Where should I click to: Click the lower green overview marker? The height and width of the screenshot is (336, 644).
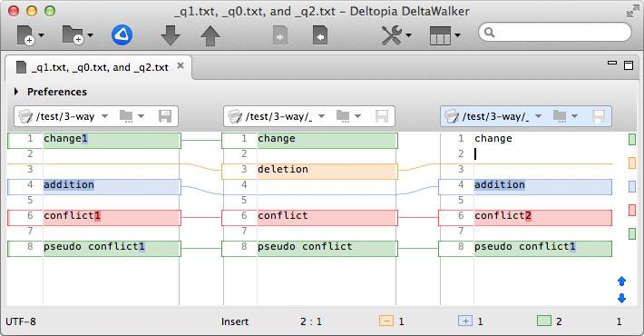coord(632,233)
